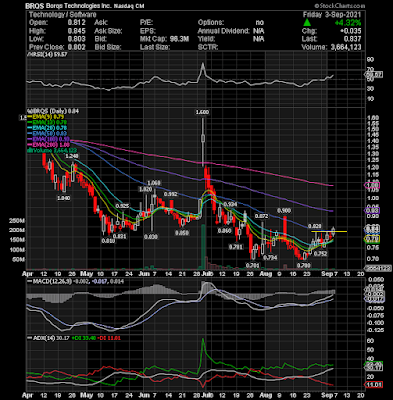Click the 0.925 price annotation
Image resolution: width=393 pixels, height=400 pixels.
[122, 206]
